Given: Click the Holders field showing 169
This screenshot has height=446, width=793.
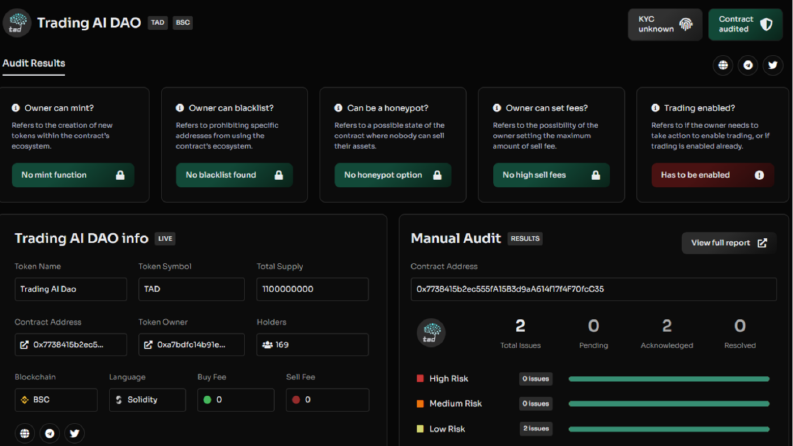Looking at the screenshot, I should [313, 344].
